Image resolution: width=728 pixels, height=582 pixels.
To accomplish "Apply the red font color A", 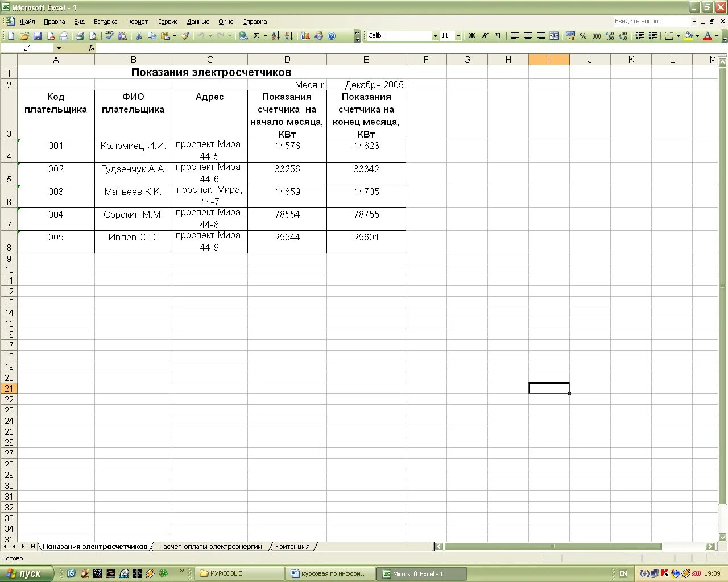I will (x=708, y=36).
